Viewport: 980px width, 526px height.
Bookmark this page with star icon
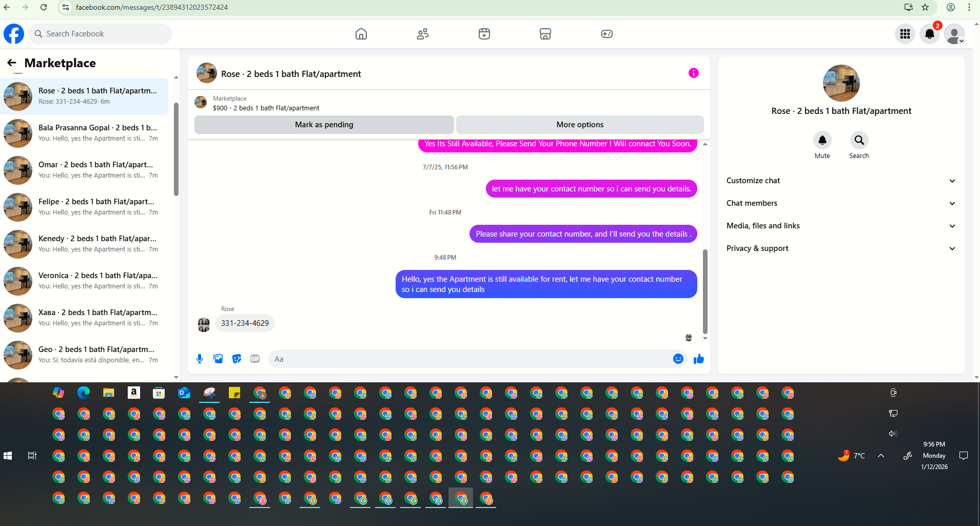(925, 7)
